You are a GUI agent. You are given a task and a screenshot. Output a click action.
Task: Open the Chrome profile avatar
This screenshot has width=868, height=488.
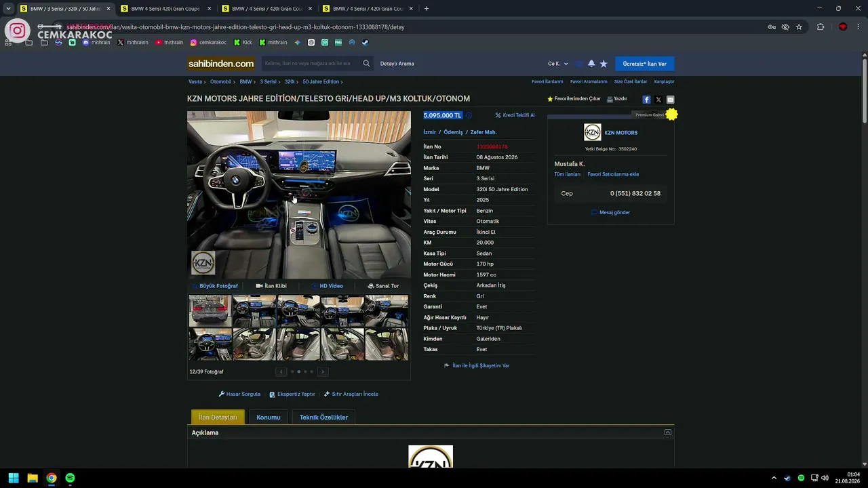(843, 27)
